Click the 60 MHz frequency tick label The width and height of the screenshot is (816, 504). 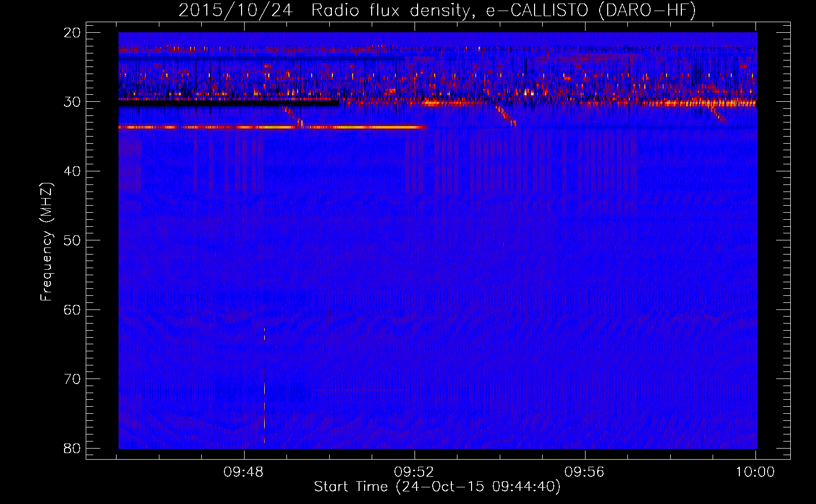point(73,309)
